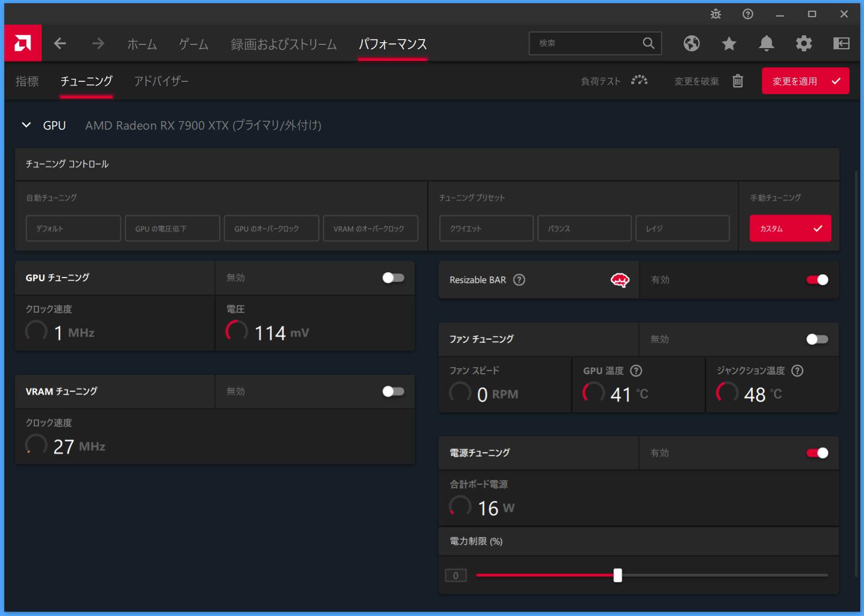Toggle sidebar panel icon
The width and height of the screenshot is (864, 616).
pyautogui.click(x=842, y=43)
